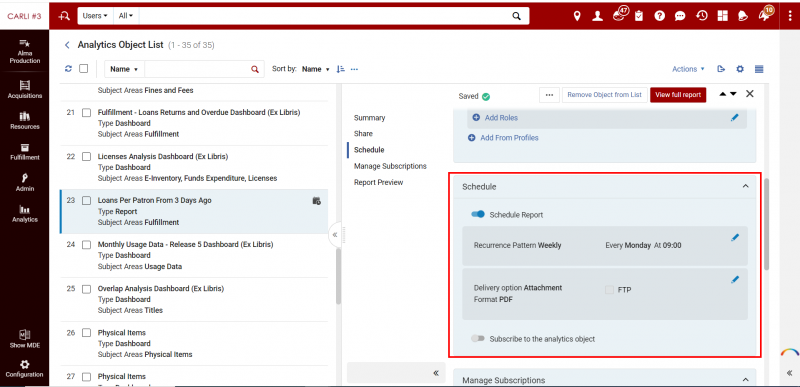Toggle the sort direction icon
Viewport: 800px width, 387px height.
tap(341, 69)
